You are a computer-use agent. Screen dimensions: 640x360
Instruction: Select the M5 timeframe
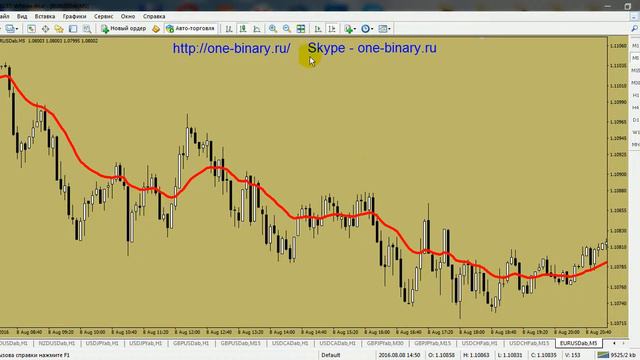coord(636,58)
